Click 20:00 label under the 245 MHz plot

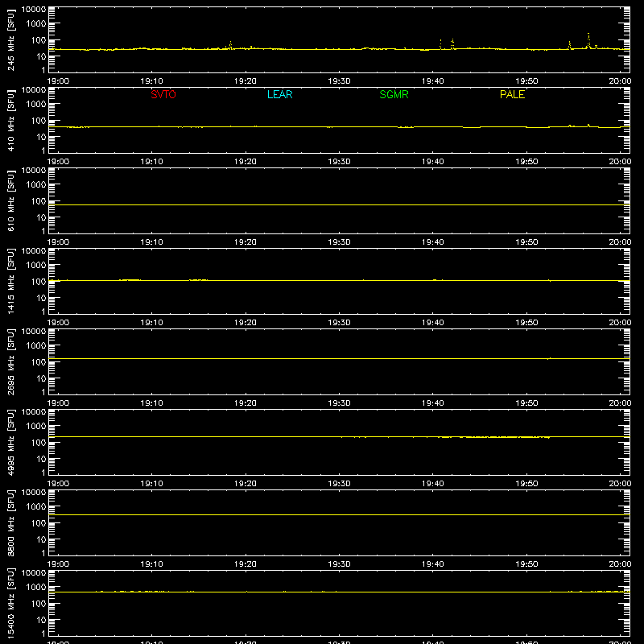620,81
